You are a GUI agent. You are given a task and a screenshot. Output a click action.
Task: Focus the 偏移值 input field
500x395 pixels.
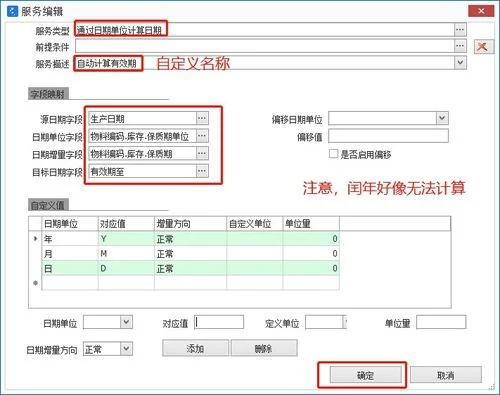tap(388, 136)
